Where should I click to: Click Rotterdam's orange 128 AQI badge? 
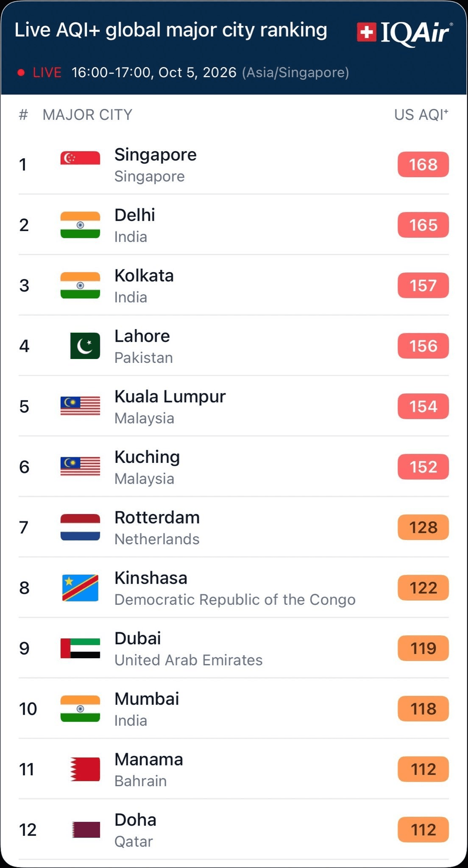coord(423,527)
